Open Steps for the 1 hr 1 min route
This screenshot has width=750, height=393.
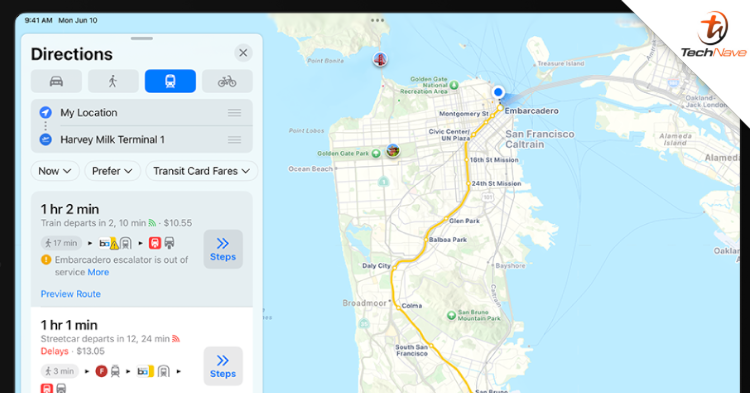(223, 366)
